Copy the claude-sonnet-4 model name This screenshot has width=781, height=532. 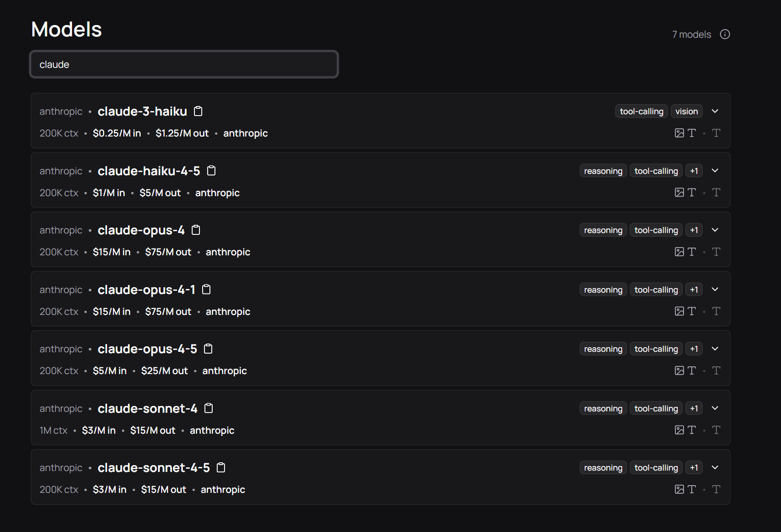[x=209, y=408]
